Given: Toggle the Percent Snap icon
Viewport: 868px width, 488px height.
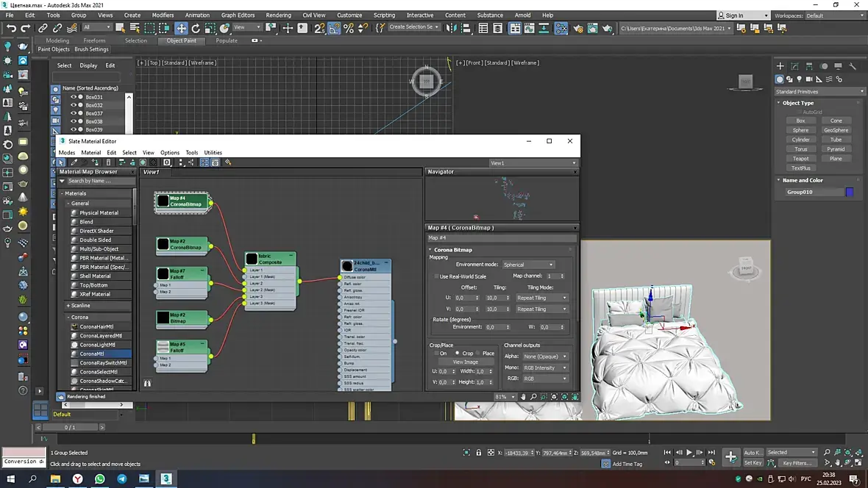Looking at the screenshot, I should (x=349, y=28).
